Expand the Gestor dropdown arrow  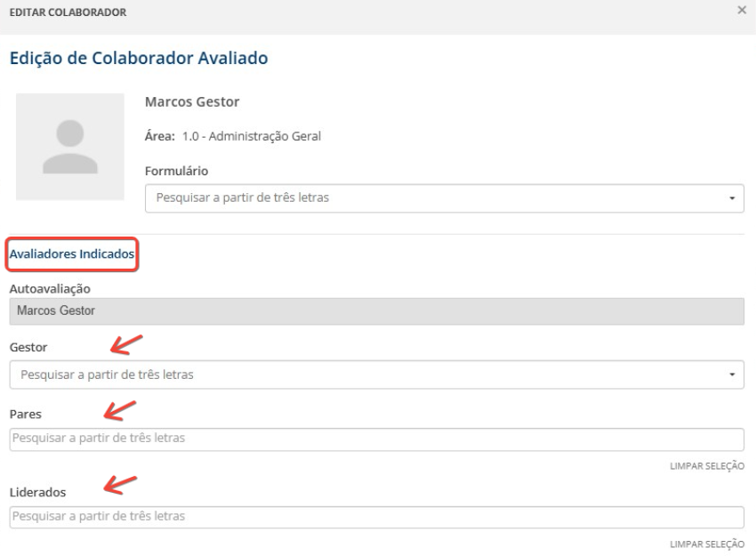[731, 375]
